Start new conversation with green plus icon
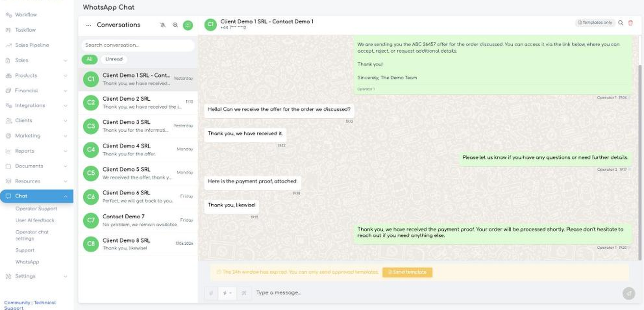The image size is (644, 310). (x=188, y=25)
